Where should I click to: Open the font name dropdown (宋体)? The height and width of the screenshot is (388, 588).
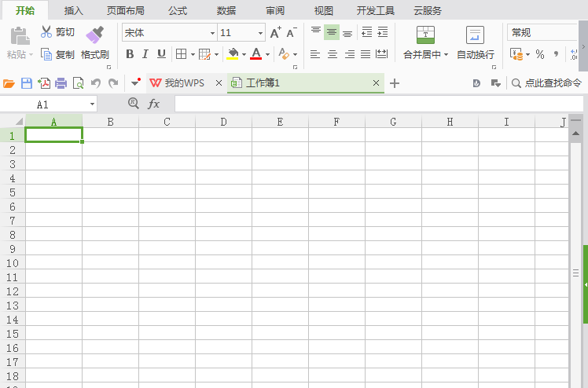point(212,33)
